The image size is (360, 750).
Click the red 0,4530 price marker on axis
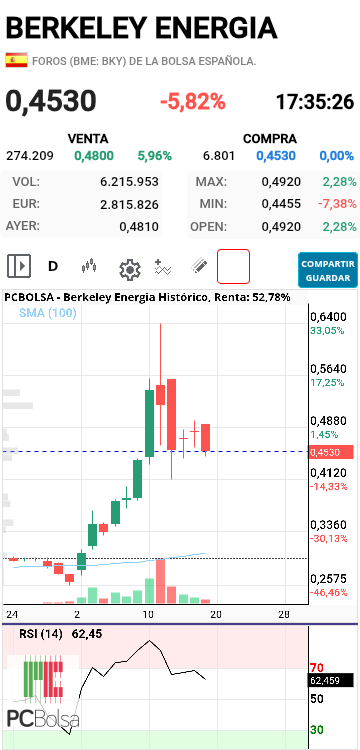tap(330, 452)
